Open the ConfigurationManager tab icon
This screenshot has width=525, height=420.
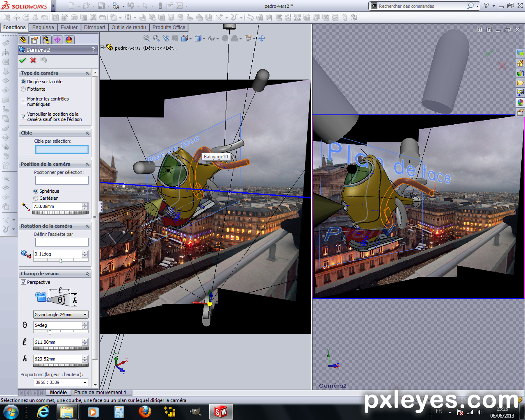(46, 40)
